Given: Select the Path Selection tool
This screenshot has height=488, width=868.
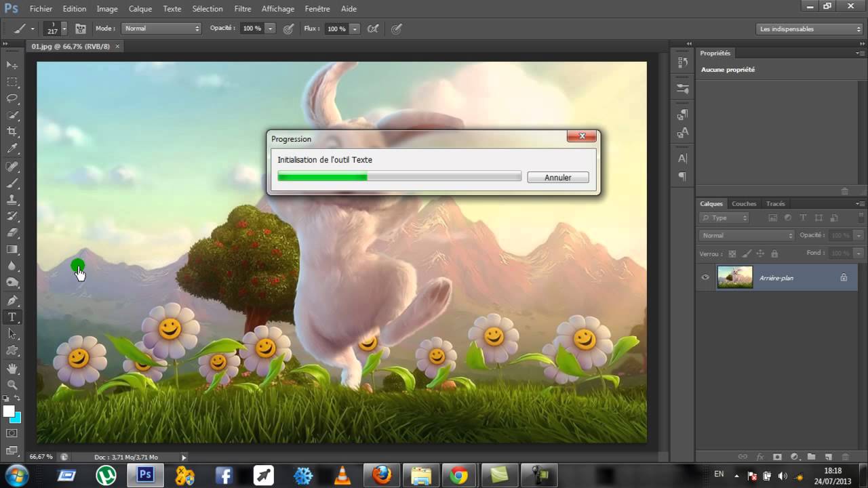Looking at the screenshot, I should (12, 333).
